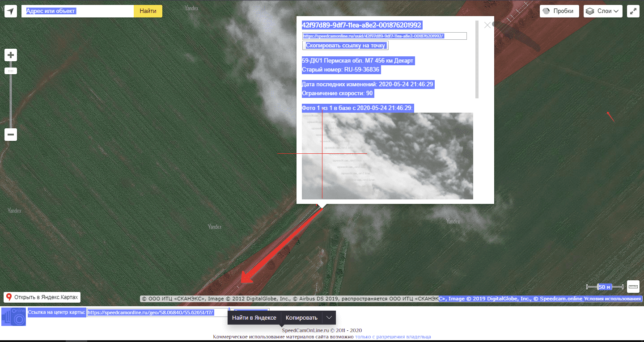Click the geolocation arrow icon
This screenshot has height=342, width=644.
(11, 11)
